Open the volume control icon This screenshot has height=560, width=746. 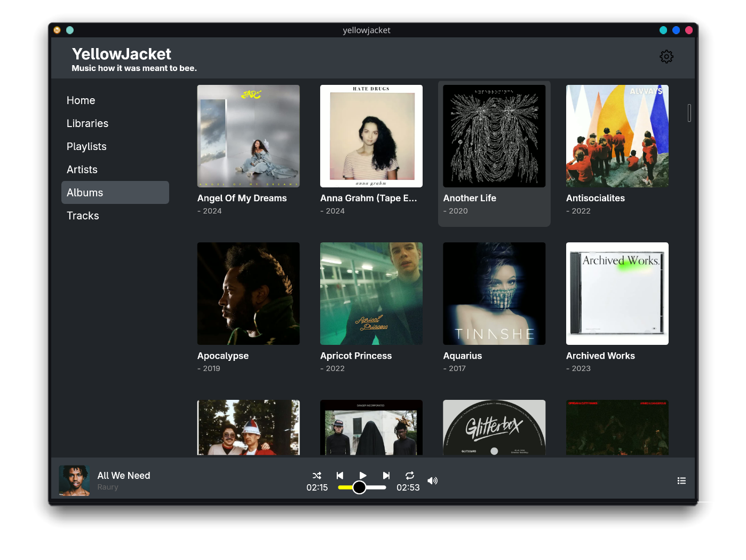tap(432, 480)
